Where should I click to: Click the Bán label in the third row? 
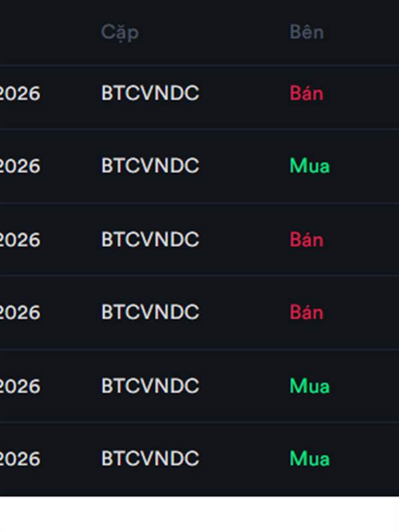tap(307, 239)
